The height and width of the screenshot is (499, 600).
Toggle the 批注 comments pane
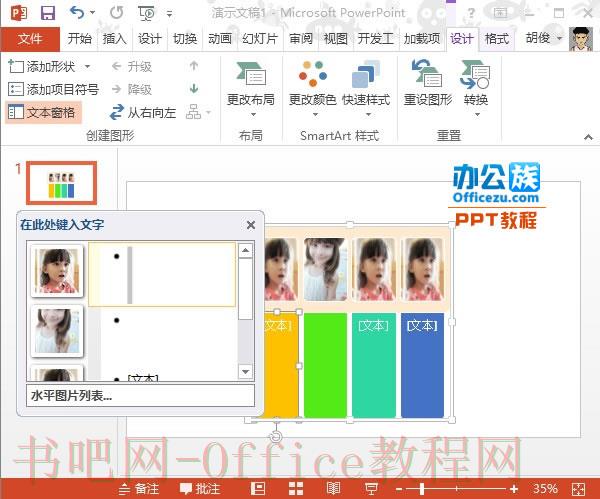point(200,489)
